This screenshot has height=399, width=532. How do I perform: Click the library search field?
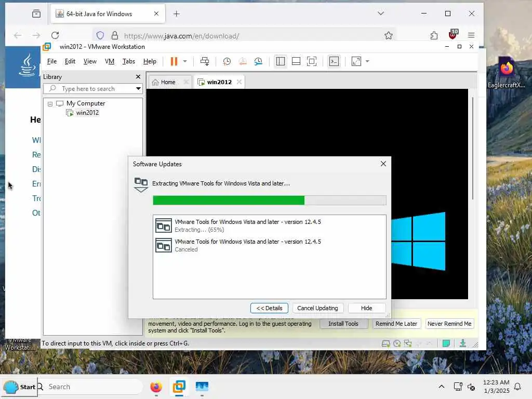coord(89,89)
